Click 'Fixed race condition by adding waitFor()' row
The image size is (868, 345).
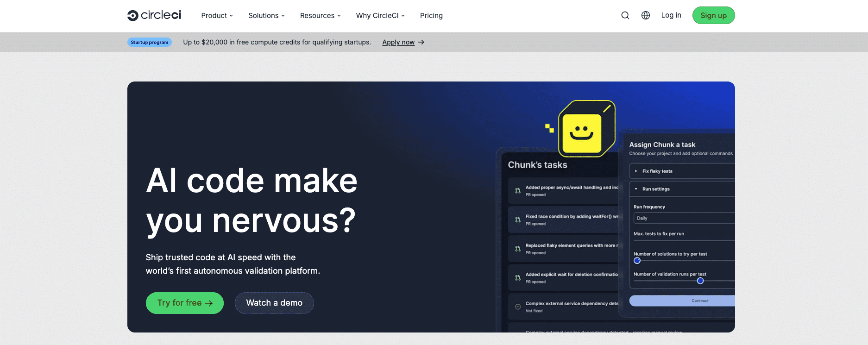pos(563,220)
